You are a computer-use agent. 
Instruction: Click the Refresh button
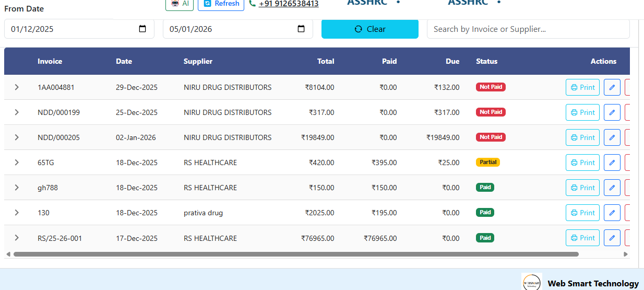221,4
